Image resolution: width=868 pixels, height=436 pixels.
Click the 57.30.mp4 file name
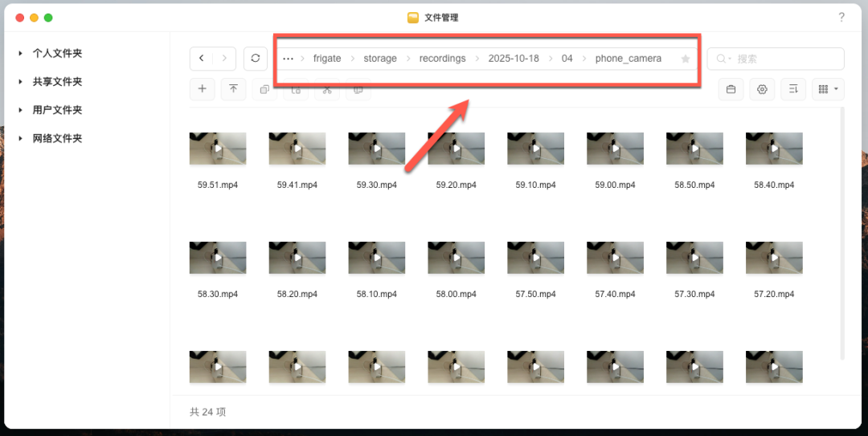point(694,294)
